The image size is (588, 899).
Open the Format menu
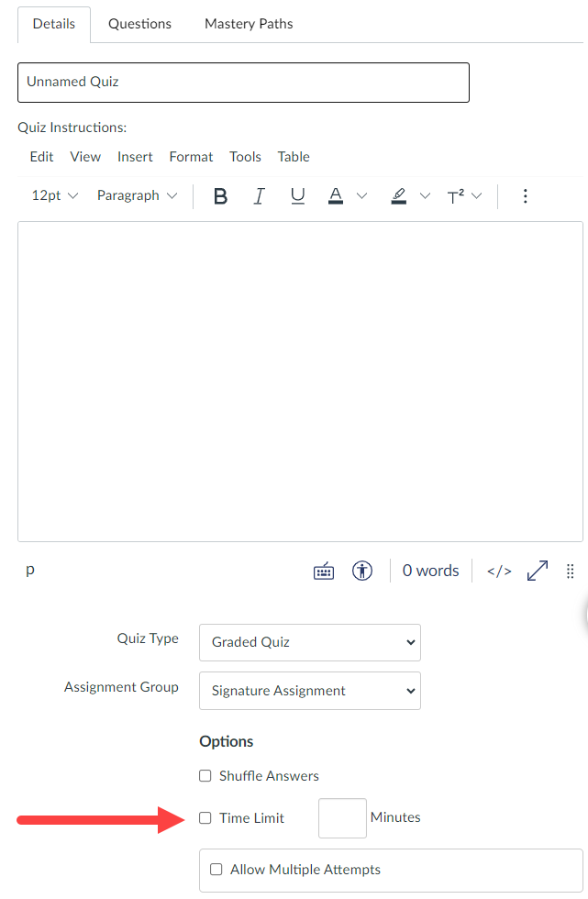[191, 157]
